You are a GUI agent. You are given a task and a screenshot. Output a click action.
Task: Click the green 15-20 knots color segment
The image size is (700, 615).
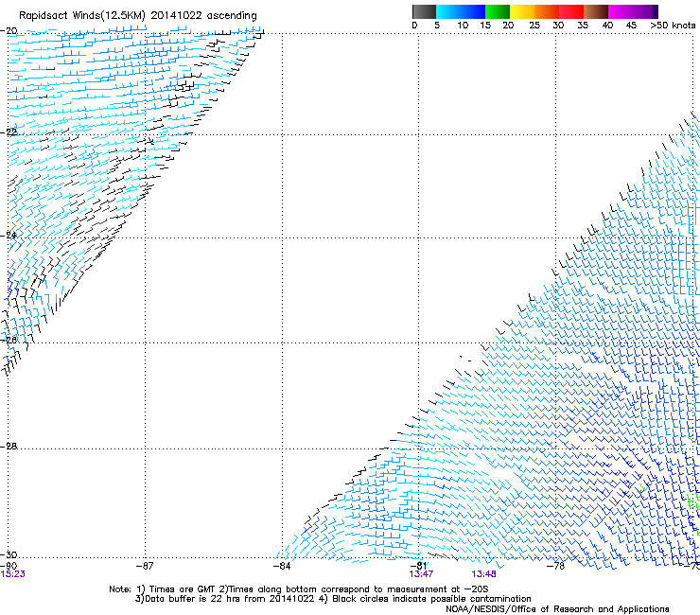pyautogui.click(x=498, y=11)
